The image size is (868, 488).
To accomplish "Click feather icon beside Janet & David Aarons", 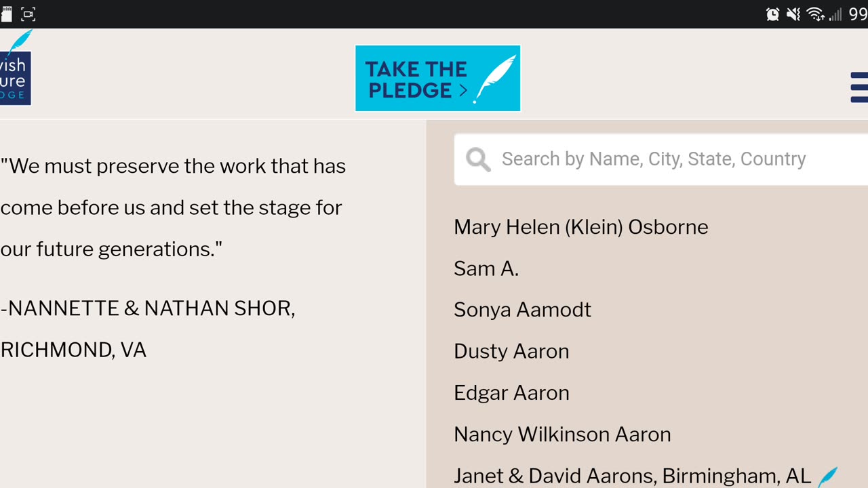I will click(827, 476).
